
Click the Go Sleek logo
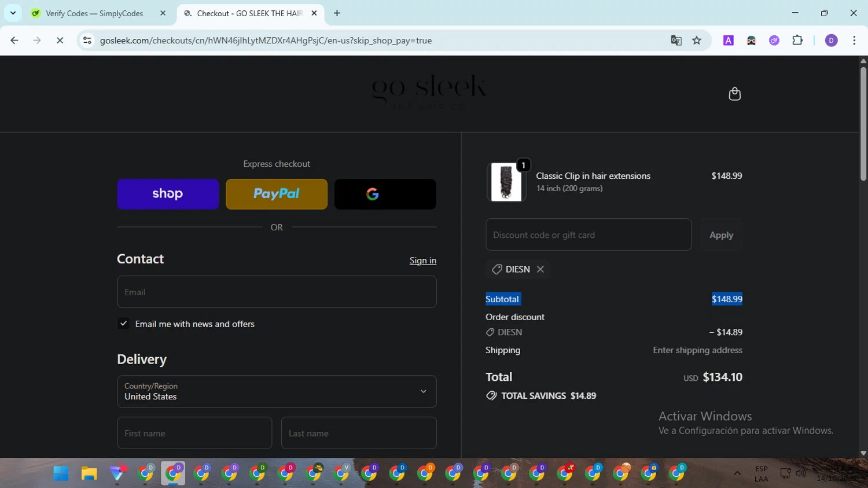pos(429,93)
